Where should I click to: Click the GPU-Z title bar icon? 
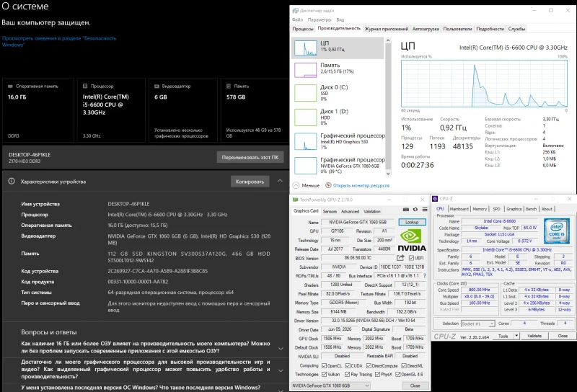[x=295, y=200]
